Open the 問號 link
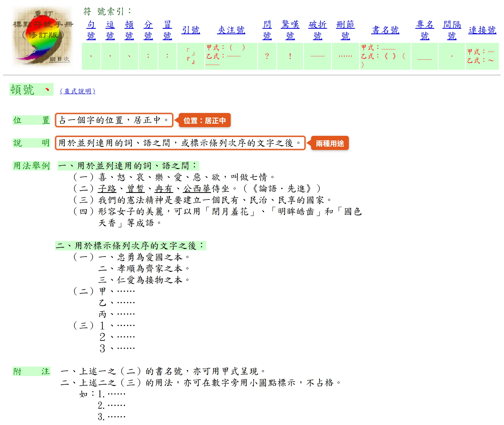Screen dimensions: 504x425 point(267,30)
